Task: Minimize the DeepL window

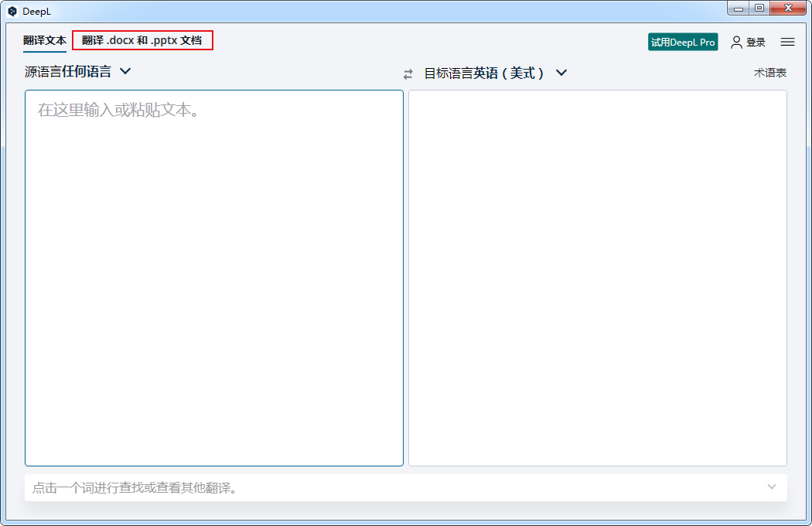Action: tap(739, 9)
